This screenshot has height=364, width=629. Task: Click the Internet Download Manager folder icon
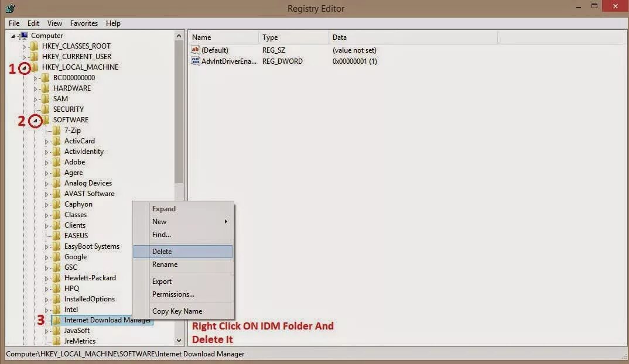(x=57, y=320)
